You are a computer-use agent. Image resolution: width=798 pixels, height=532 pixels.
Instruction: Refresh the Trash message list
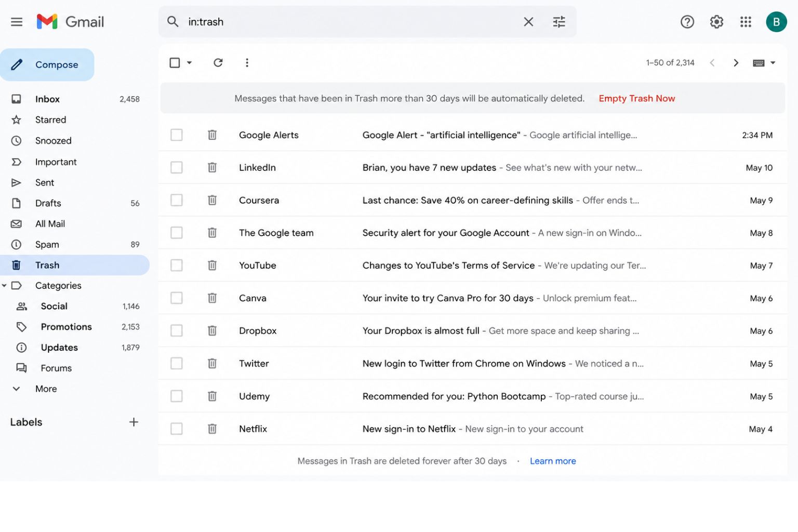click(218, 63)
